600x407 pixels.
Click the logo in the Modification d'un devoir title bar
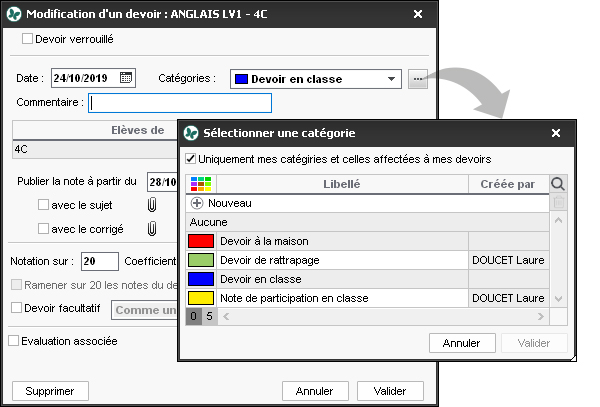click(x=14, y=14)
